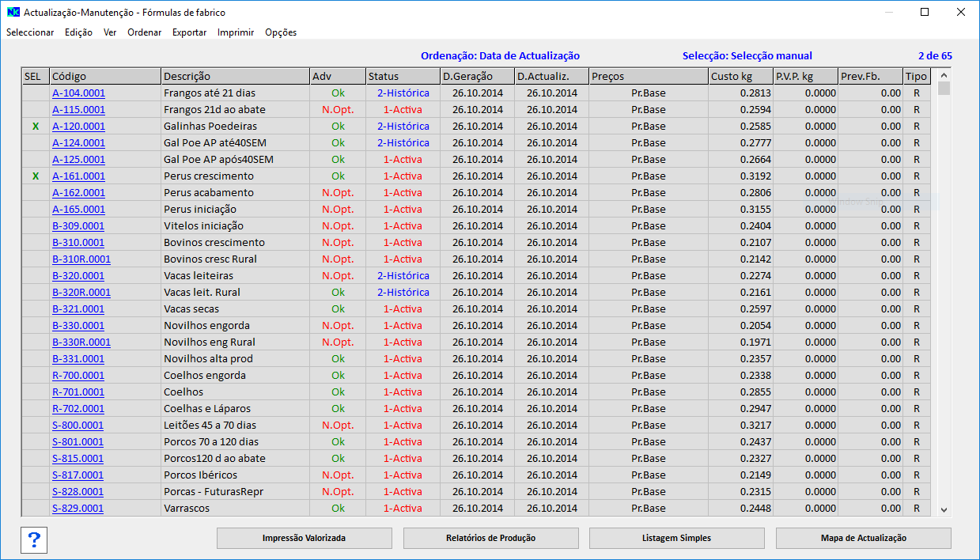Toggle SEL cell for Vacas leiteiras row
The width and height of the screenshot is (980, 560).
35,276
